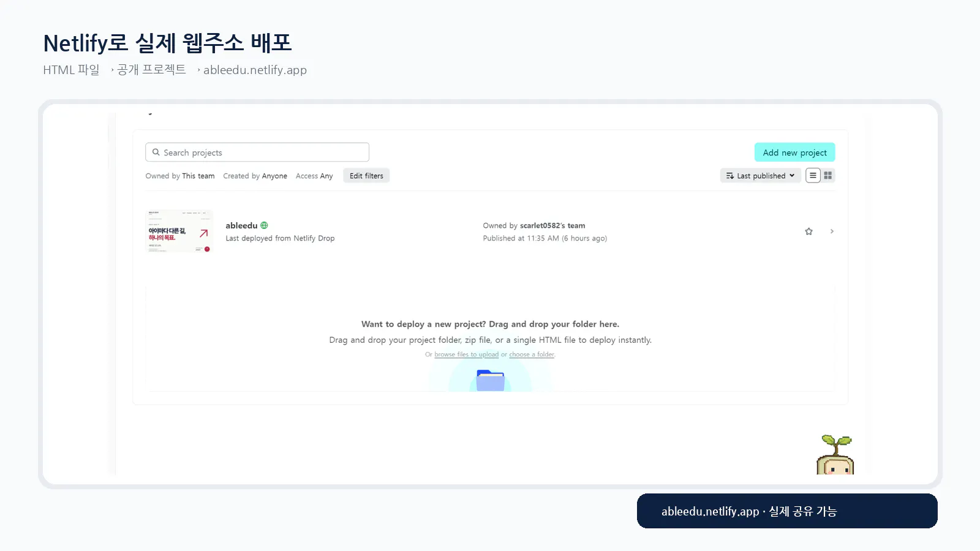Click the Want to deploy a new project heading
980x551 pixels.
(490, 324)
